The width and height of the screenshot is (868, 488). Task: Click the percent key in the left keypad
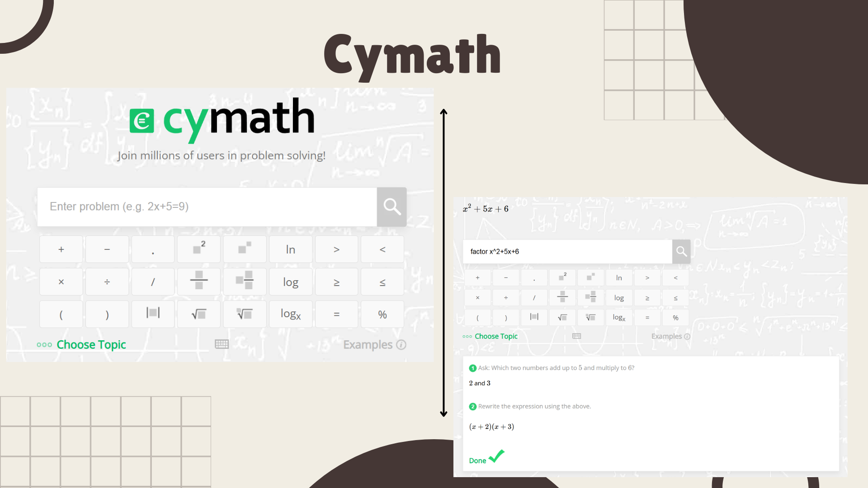click(x=382, y=314)
